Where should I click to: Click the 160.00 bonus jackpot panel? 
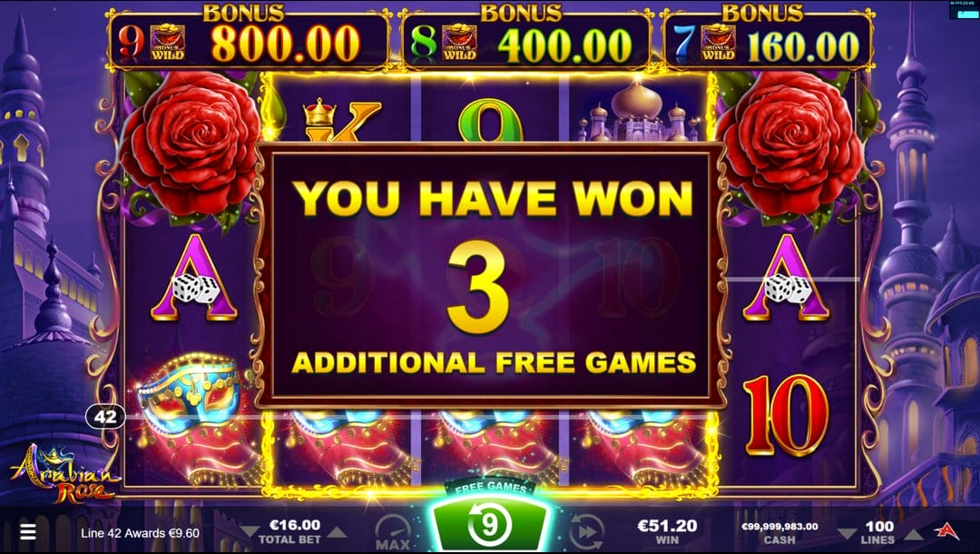[x=768, y=39]
